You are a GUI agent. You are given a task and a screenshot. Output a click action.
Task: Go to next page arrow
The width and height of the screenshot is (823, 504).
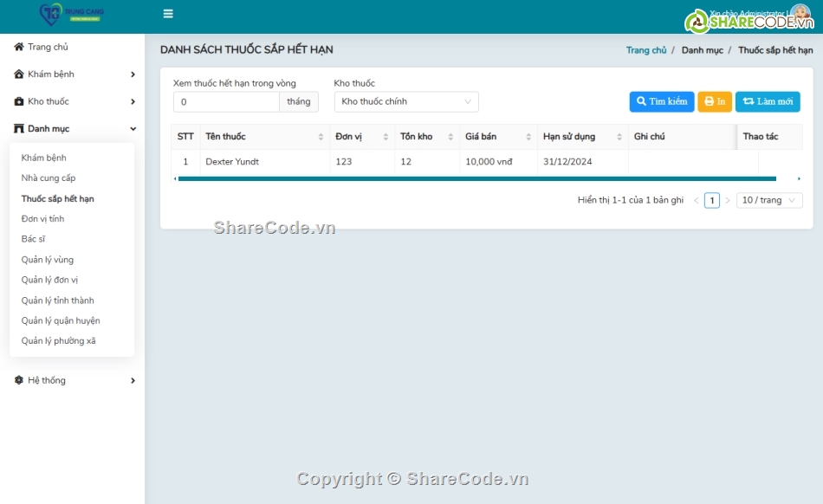click(728, 200)
